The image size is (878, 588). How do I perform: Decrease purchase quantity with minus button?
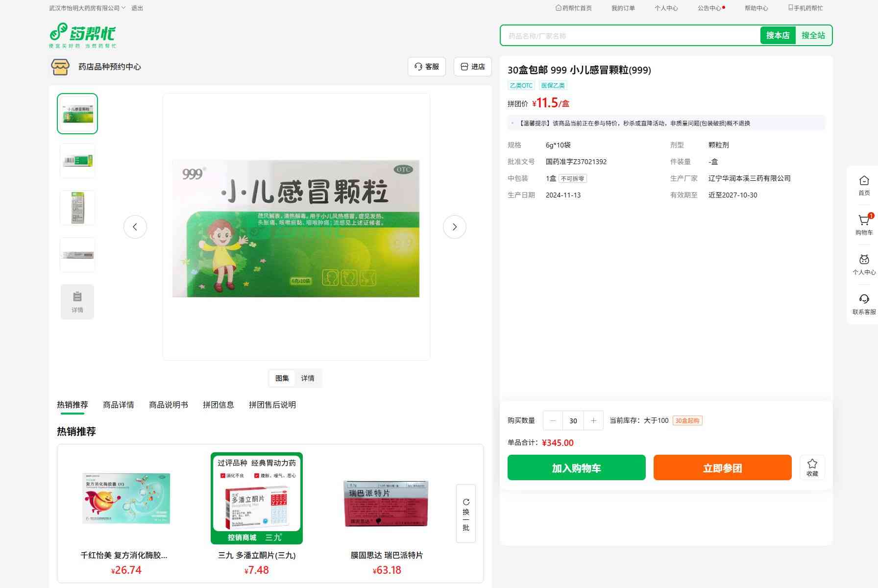[553, 420]
